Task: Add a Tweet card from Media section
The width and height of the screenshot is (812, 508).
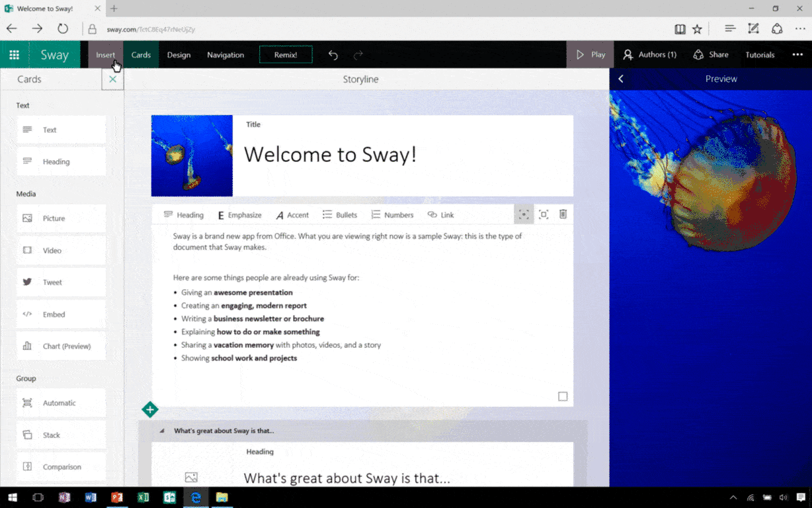Action: pyautogui.click(x=60, y=282)
